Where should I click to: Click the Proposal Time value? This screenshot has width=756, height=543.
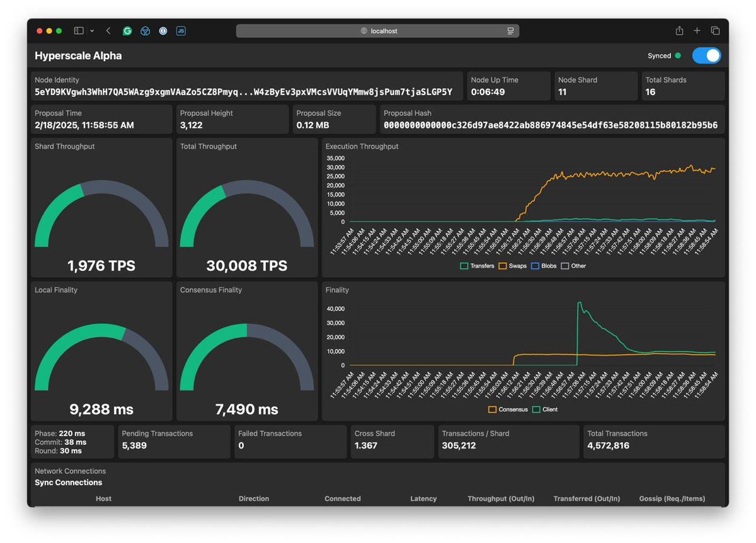point(84,125)
